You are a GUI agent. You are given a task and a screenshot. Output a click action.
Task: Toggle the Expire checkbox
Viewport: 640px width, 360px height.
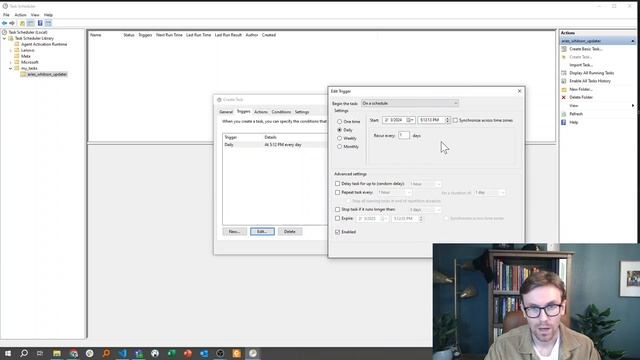338,219
